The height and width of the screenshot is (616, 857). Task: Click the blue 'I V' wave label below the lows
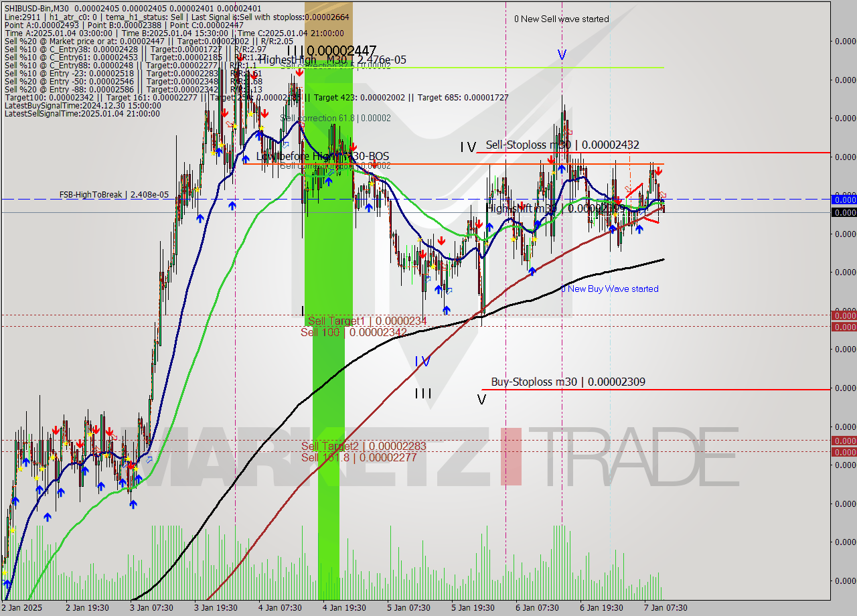click(x=422, y=362)
